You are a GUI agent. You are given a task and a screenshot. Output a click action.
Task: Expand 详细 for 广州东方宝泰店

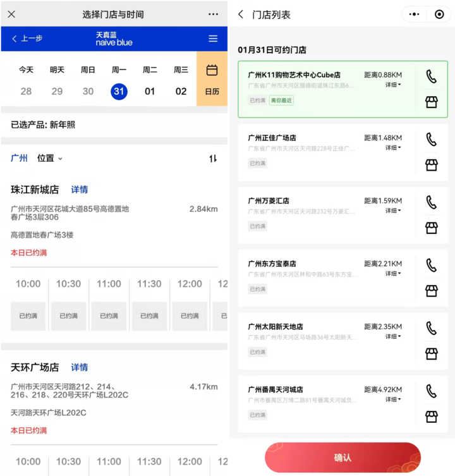click(x=393, y=274)
